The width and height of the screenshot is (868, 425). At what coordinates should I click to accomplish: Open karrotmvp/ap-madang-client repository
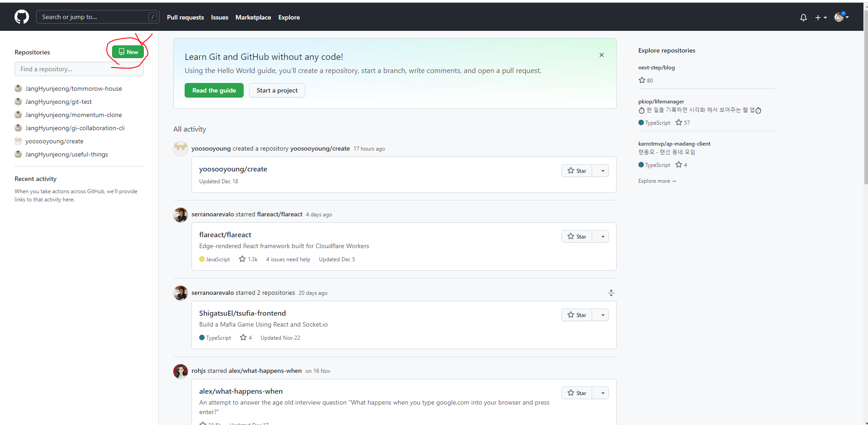pyautogui.click(x=674, y=144)
